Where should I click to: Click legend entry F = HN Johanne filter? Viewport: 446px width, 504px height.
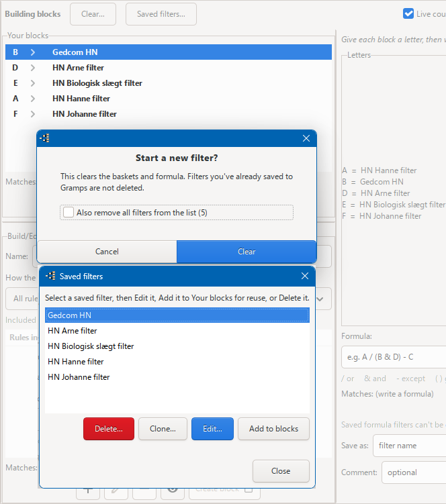click(x=382, y=216)
